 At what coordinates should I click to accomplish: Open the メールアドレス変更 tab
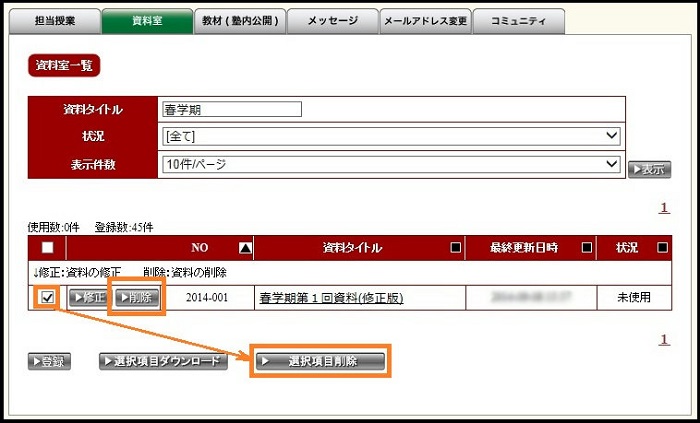point(425,21)
